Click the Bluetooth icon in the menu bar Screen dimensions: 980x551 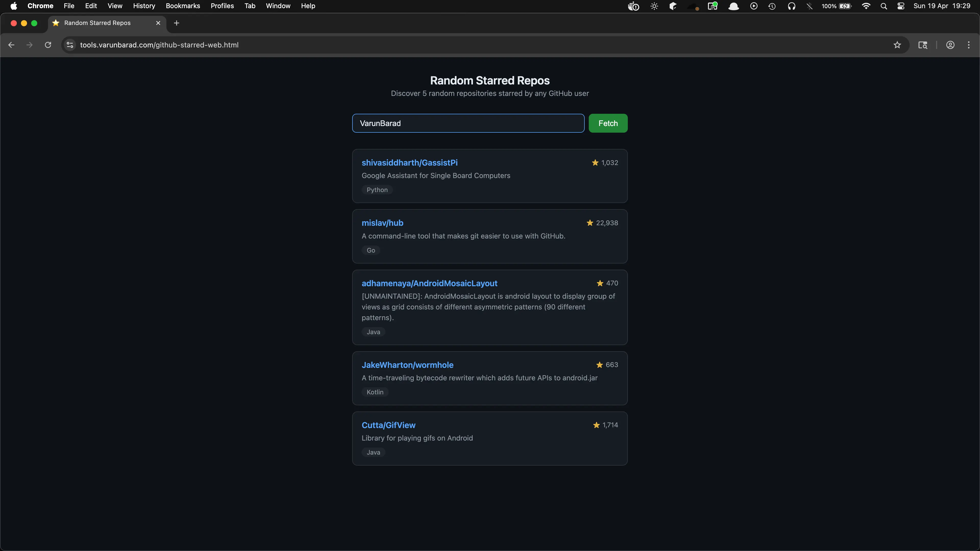[810, 6]
